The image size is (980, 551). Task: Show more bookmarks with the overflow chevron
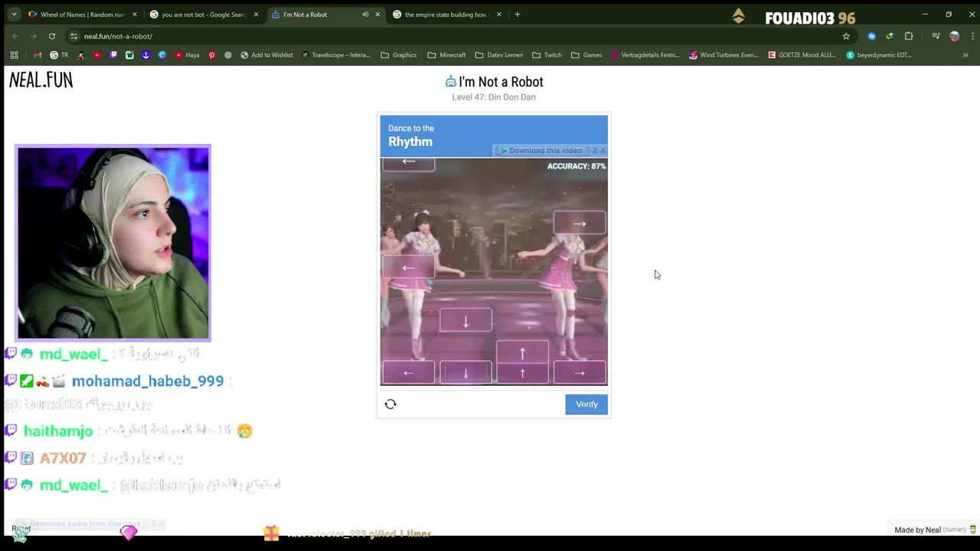pos(965,55)
